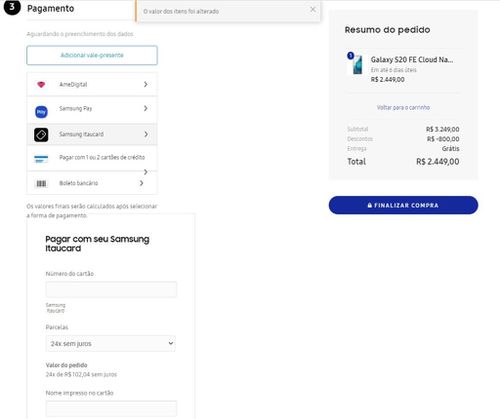Click the product price R$ 2.449,00 under the title

click(388, 79)
